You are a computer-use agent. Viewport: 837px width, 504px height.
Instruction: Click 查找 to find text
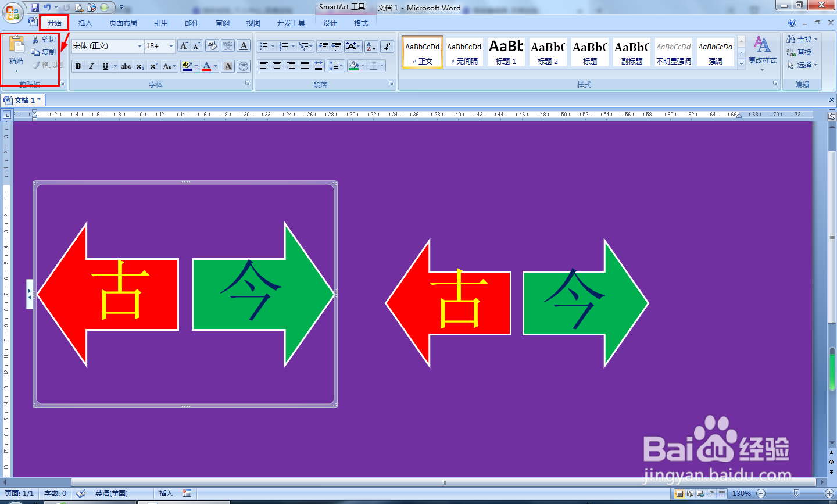[802, 40]
